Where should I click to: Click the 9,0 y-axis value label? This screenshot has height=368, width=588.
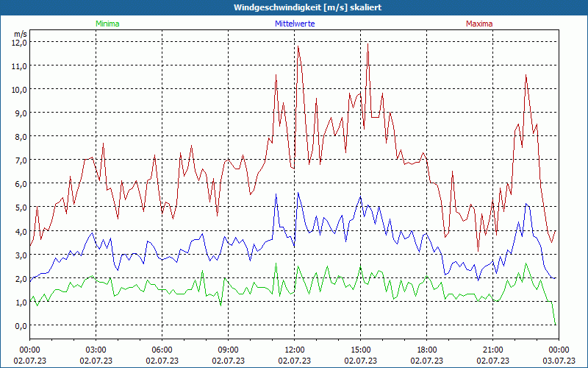pyautogui.click(x=20, y=113)
